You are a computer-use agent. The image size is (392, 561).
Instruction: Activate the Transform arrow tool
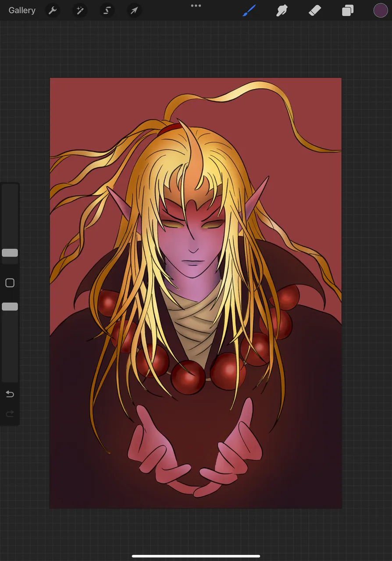pos(134,11)
